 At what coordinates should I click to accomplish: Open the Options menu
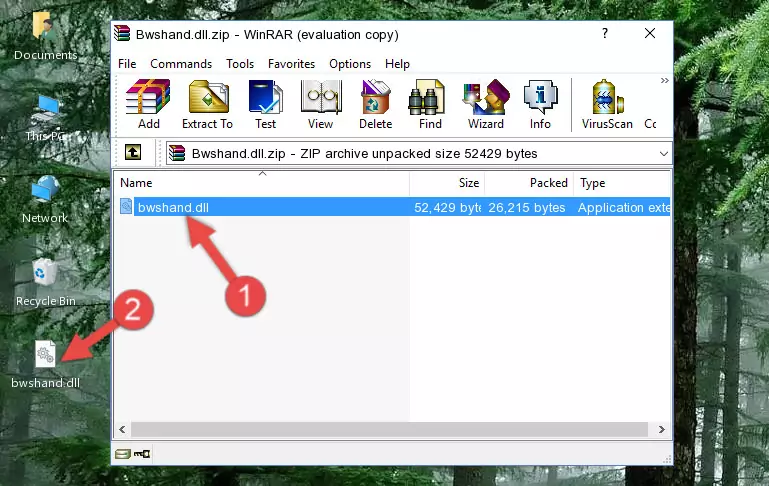point(350,64)
